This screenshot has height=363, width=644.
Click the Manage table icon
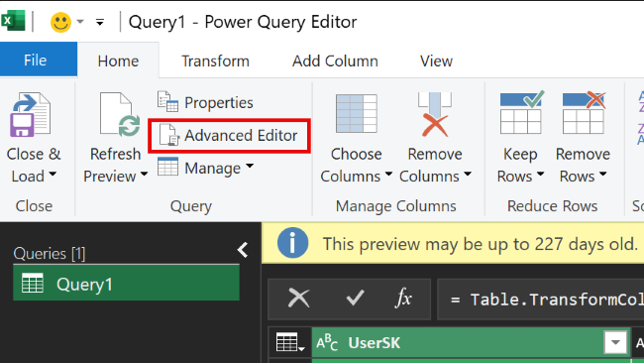point(167,167)
